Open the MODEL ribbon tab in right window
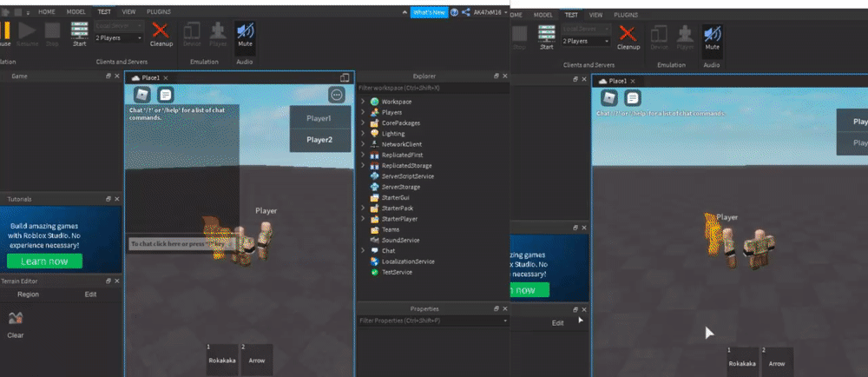Viewport: 868px width, 377px height. click(x=543, y=15)
